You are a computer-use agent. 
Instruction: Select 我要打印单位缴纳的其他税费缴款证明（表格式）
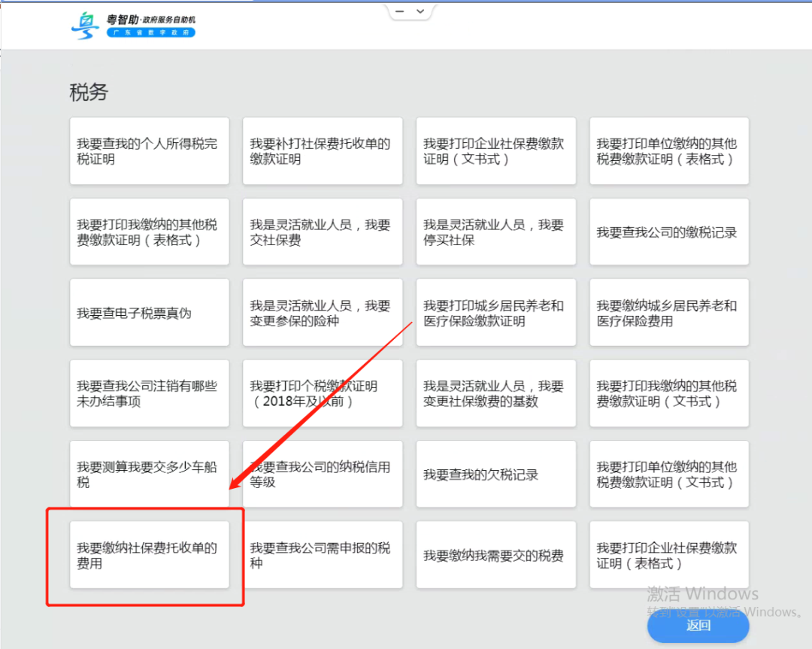point(668,150)
